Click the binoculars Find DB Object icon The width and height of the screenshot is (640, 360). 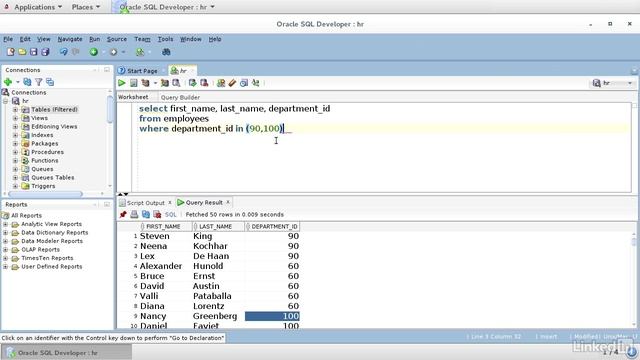click(x=166, y=52)
